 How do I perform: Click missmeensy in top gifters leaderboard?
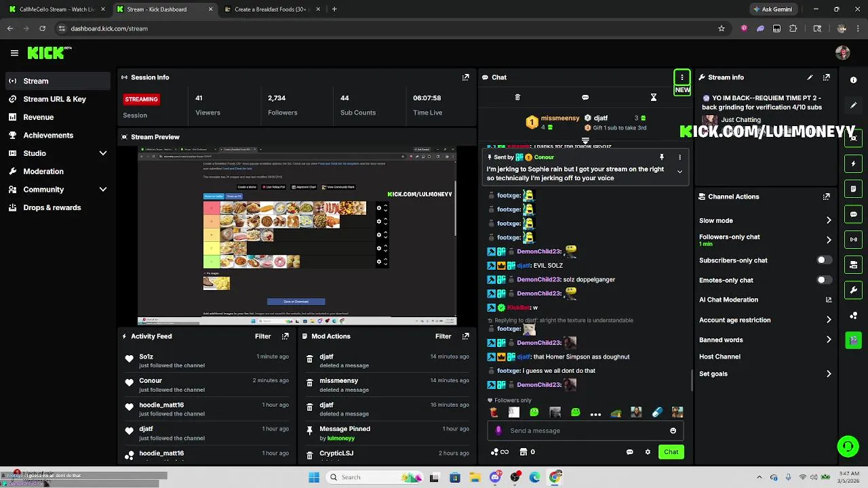click(x=559, y=118)
